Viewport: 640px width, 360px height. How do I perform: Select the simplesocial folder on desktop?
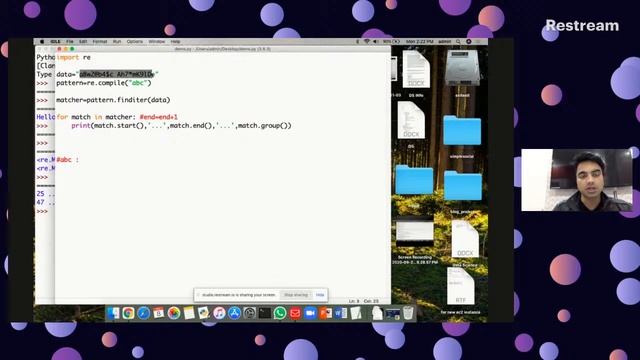point(462,131)
